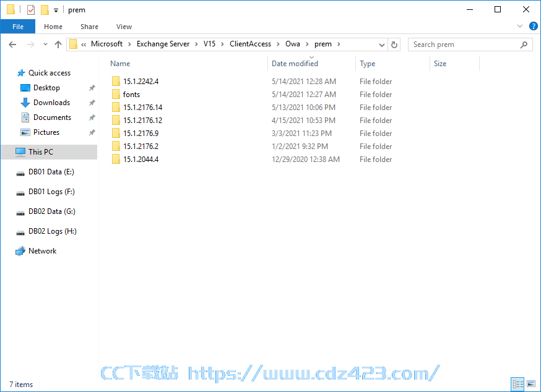The width and height of the screenshot is (541, 392).
Task: Select folder icon of 15.1.2176.14
Action: tap(116, 107)
